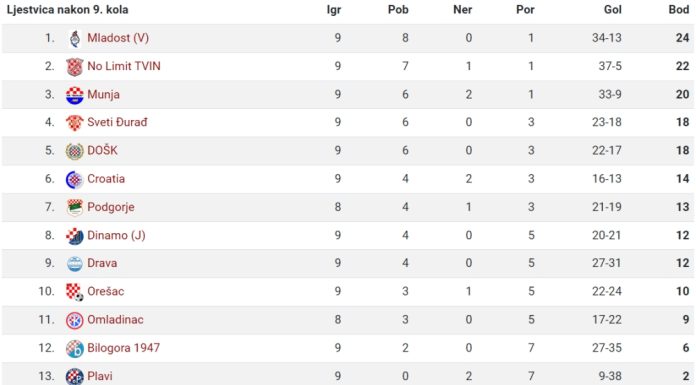The height and width of the screenshot is (385, 696).
Task: Open the Bilogora 1947 team page
Action: coord(123,348)
